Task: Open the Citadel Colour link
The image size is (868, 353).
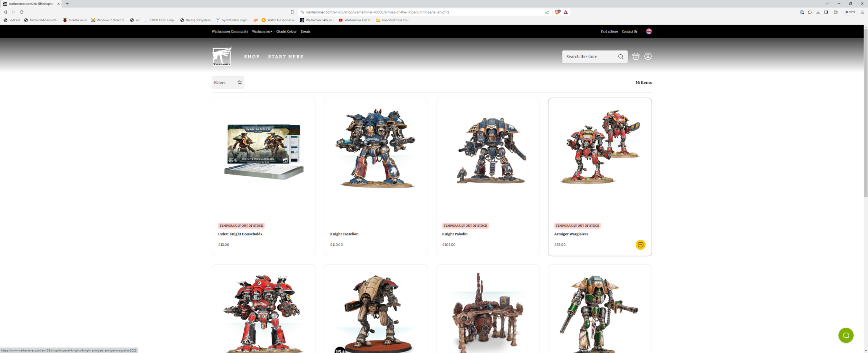Action: (x=287, y=31)
